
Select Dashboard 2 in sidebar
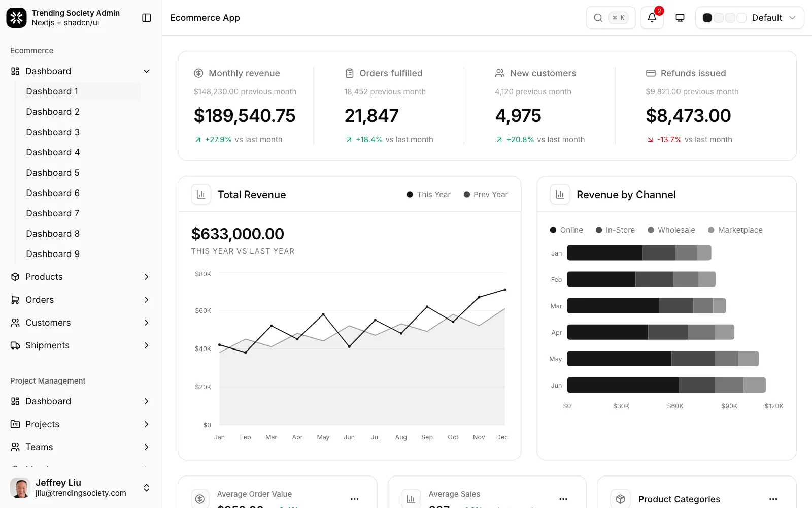(x=80, y=112)
